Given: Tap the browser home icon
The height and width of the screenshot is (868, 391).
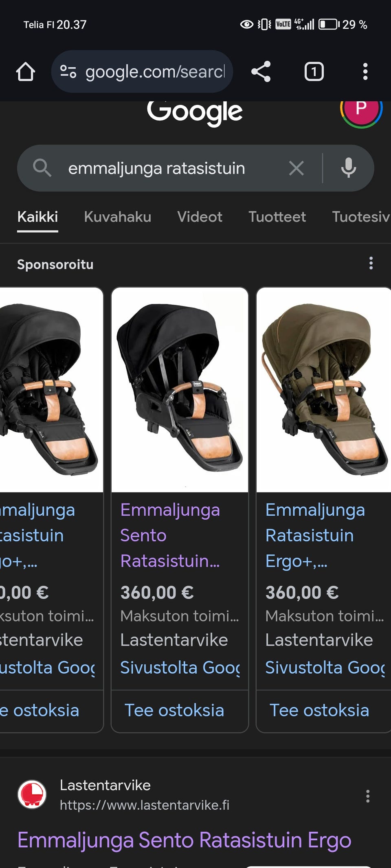Looking at the screenshot, I should click(x=25, y=72).
